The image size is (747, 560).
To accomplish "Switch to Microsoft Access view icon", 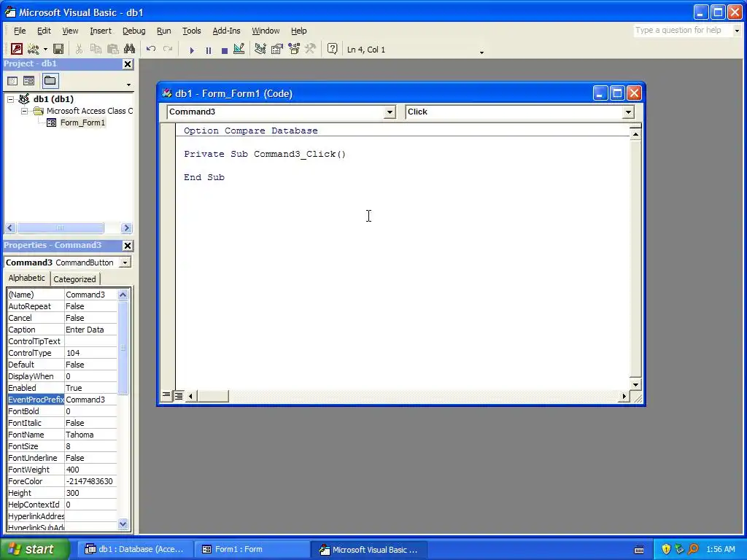I will click(x=17, y=49).
